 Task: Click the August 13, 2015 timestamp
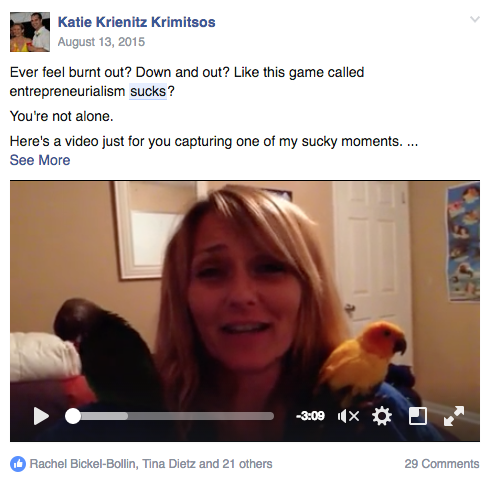[101, 42]
